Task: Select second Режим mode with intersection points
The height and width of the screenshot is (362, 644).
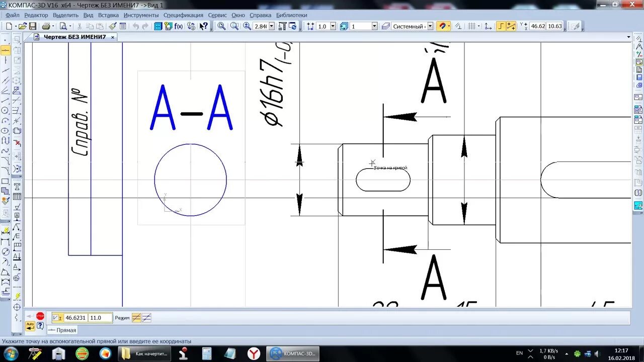Action: coord(146,318)
